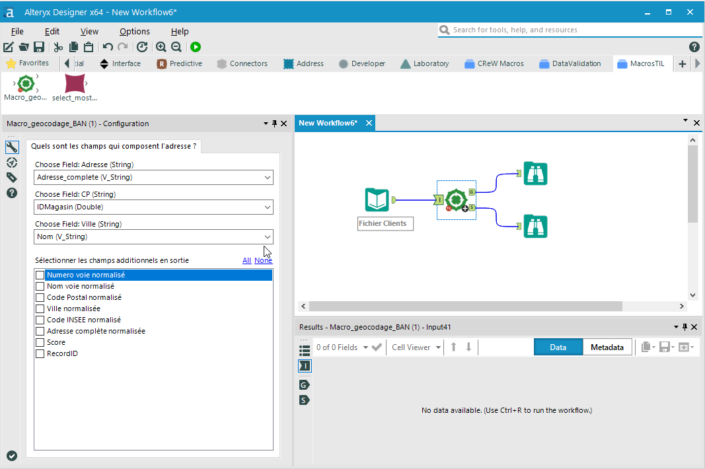
Task: Select the Macro_geo tool in palette
Action: point(26,88)
